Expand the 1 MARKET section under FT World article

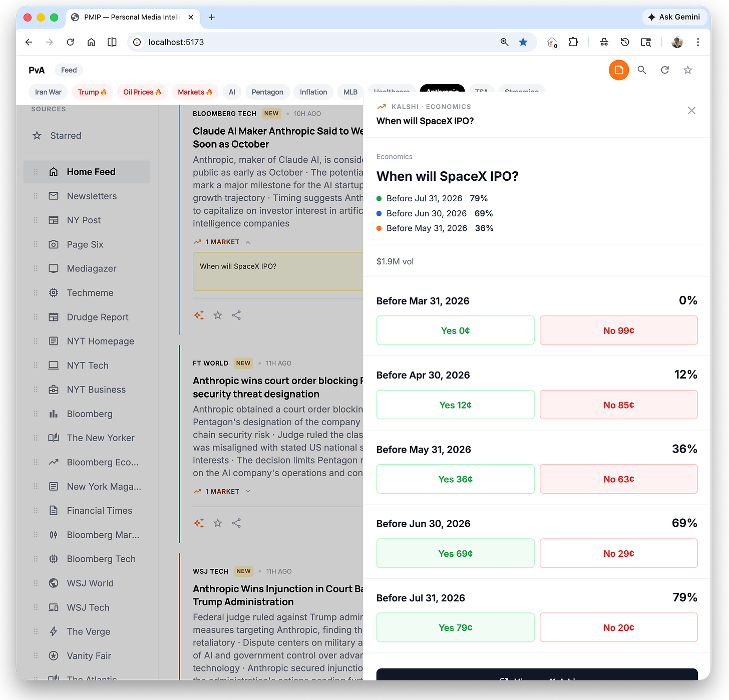point(222,492)
